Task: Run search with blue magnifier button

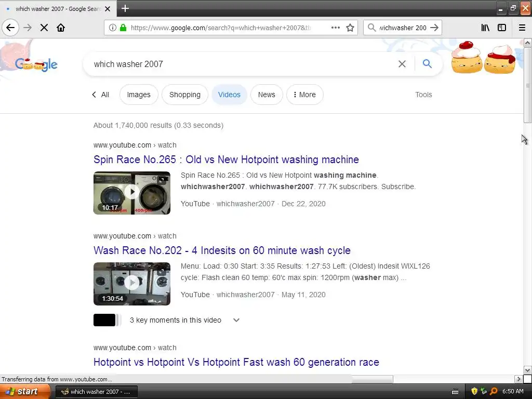Action: 427,64
